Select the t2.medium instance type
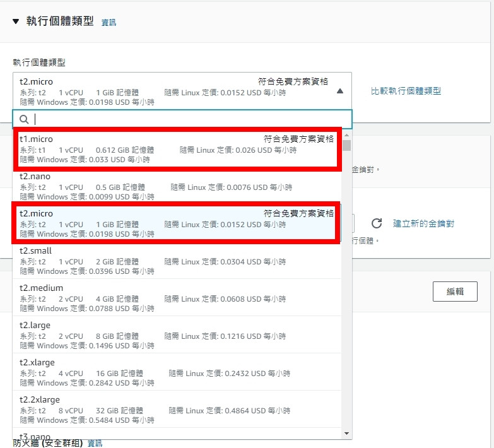 [177, 298]
